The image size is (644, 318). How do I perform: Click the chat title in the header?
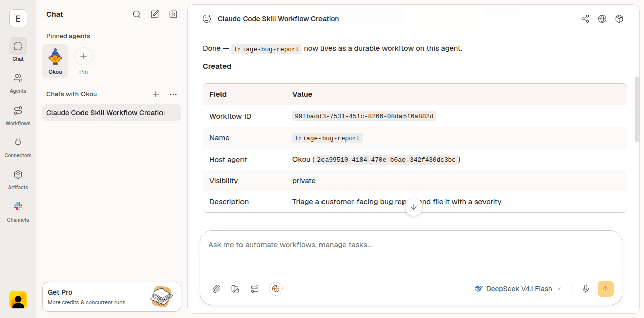click(x=278, y=19)
